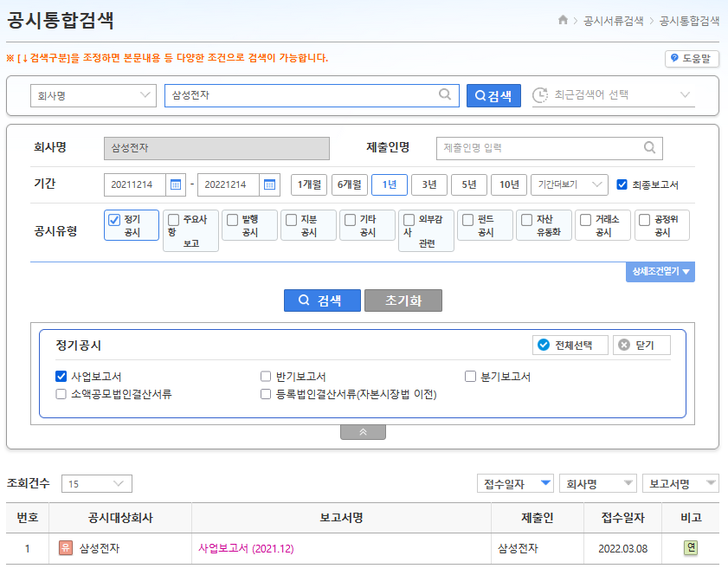Click the 2022.03.08 접수일자 cell

pyautogui.click(x=622, y=548)
